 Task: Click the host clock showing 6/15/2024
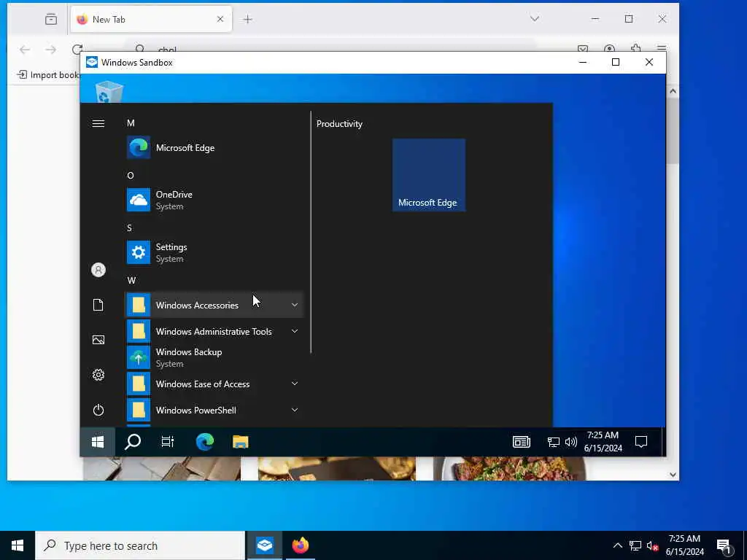684,552
